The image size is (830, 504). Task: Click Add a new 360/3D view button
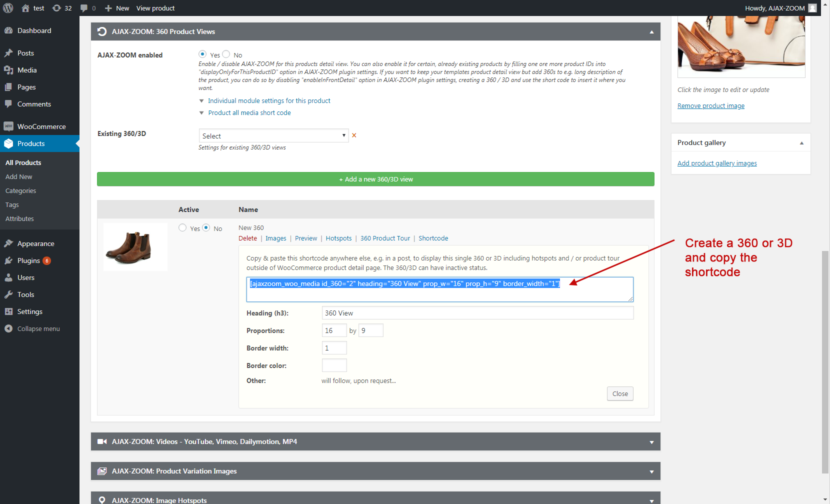click(x=375, y=179)
